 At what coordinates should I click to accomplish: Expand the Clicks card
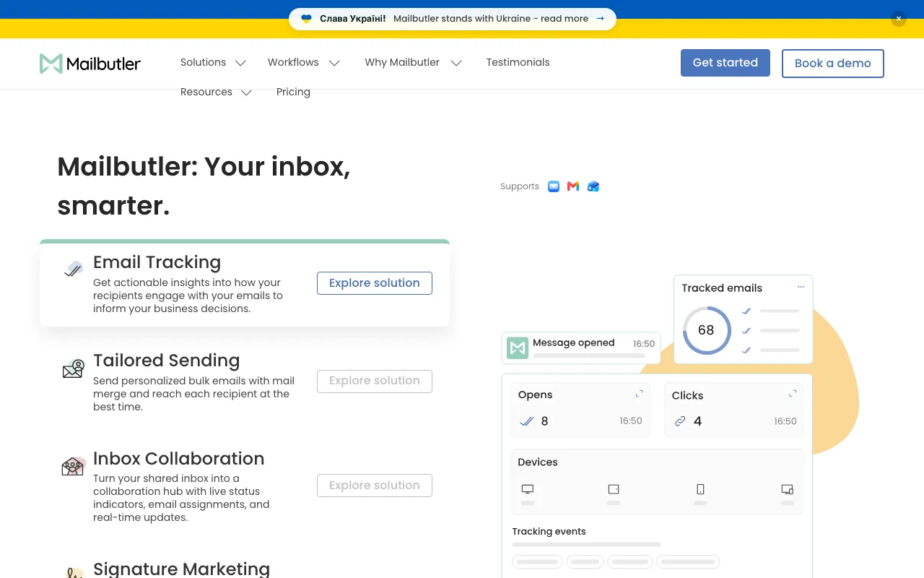[x=793, y=394]
